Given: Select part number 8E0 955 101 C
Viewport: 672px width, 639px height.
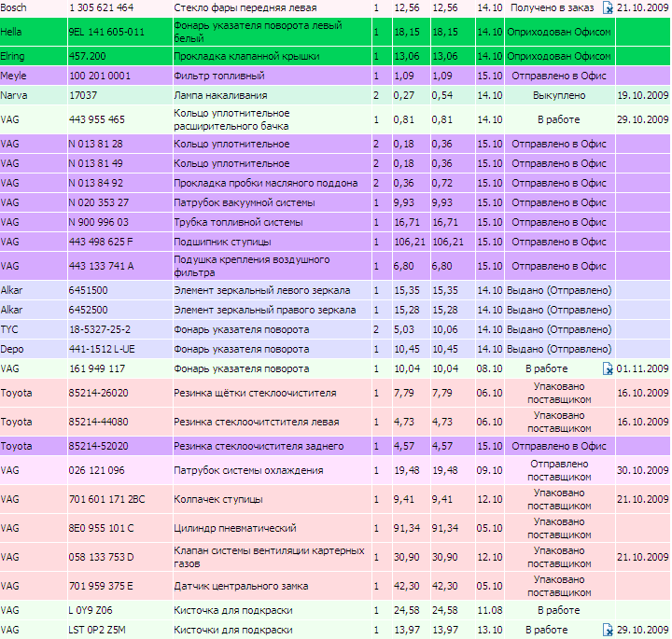Looking at the screenshot, I should point(102,528).
